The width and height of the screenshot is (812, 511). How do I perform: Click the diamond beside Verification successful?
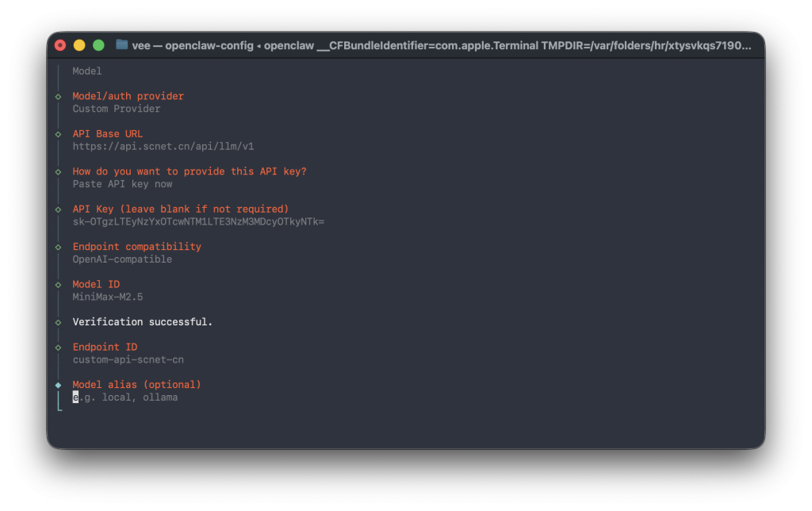58,322
